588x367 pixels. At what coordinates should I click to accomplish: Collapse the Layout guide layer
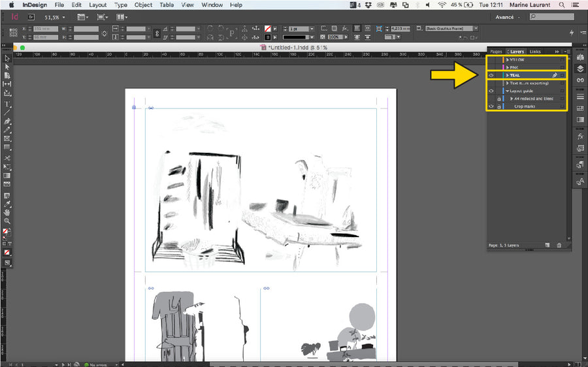click(508, 91)
